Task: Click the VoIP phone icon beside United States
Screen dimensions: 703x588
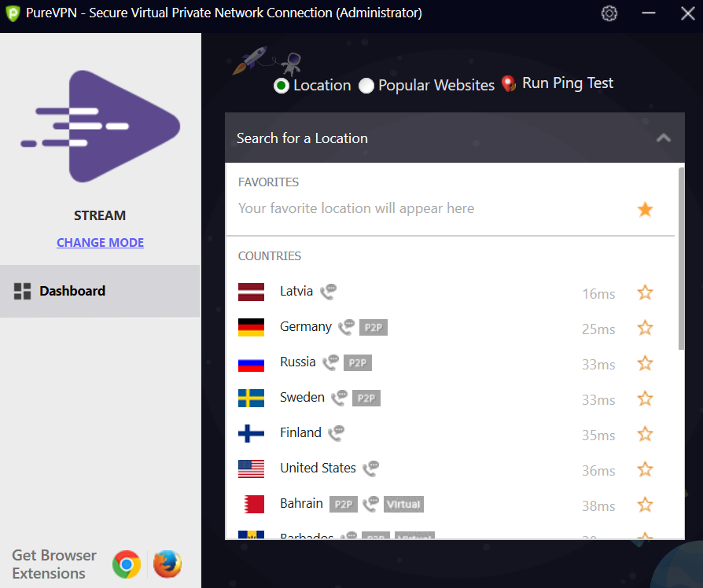Action: [371, 469]
